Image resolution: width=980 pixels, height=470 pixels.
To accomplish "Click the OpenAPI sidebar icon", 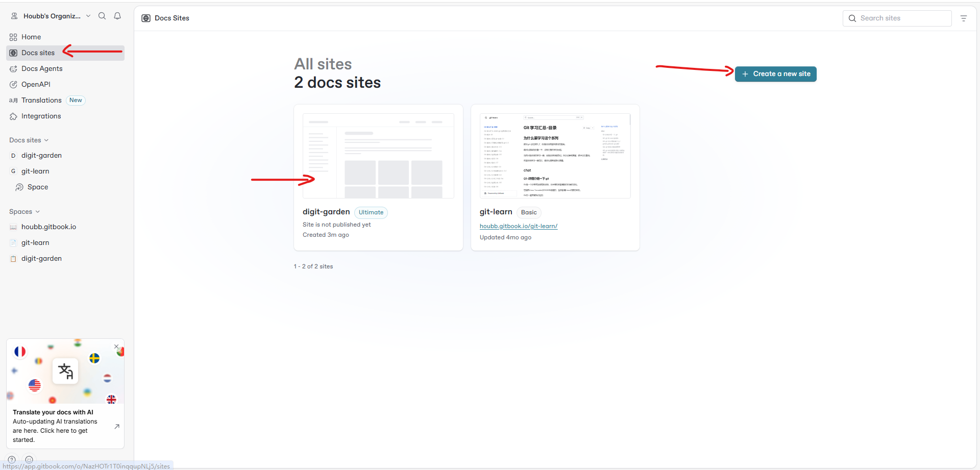I will [x=13, y=85].
